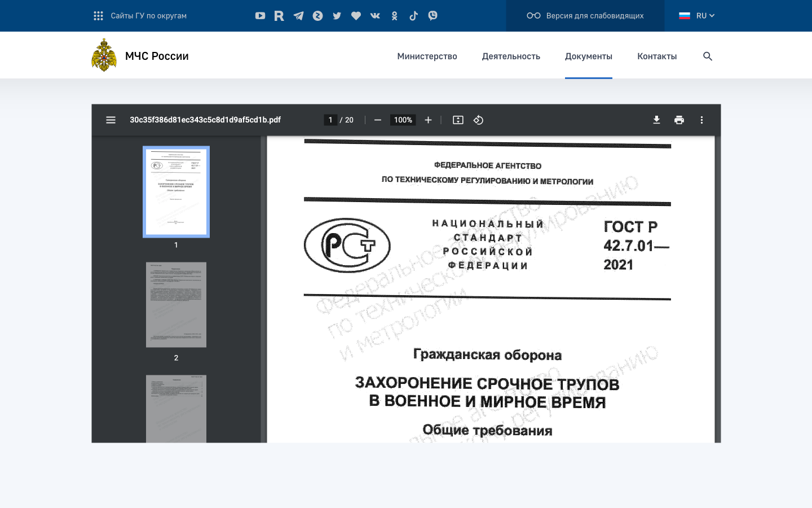The height and width of the screenshot is (508, 812).
Task: Click the fit to page icon
Action: [x=458, y=120]
